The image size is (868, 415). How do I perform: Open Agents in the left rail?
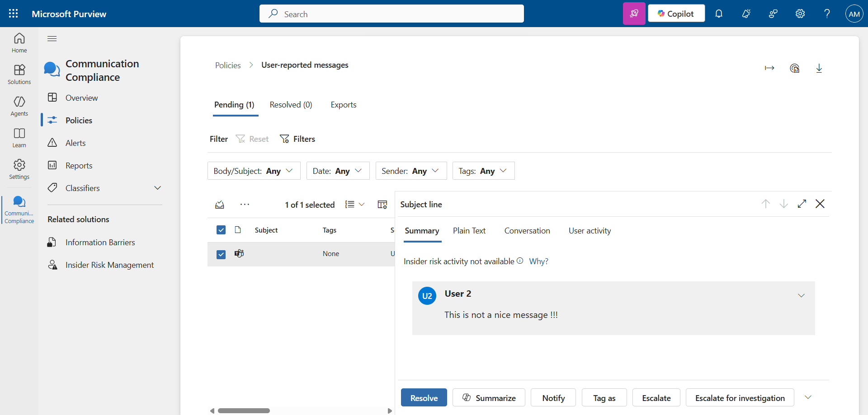[19, 106]
